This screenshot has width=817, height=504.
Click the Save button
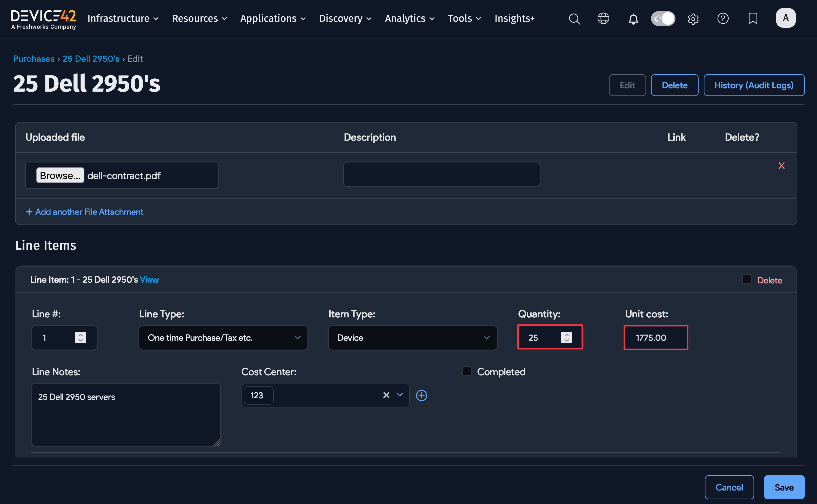point(784,487)
